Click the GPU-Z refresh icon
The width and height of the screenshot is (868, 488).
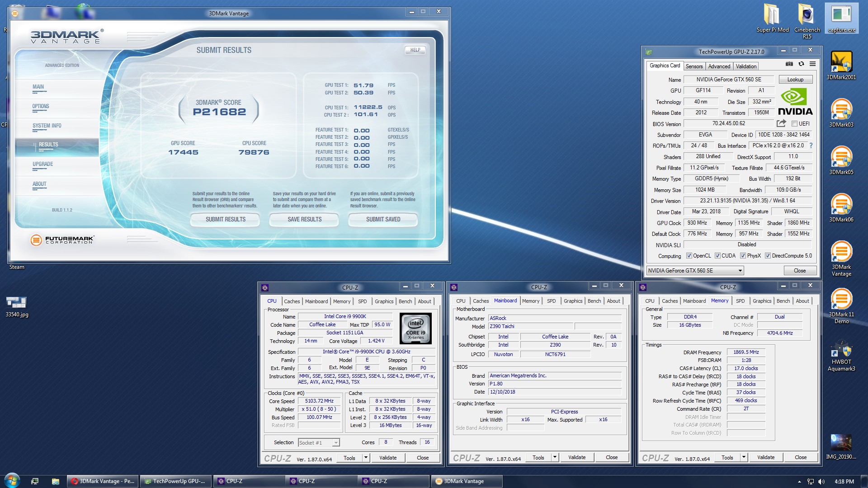pos(801,64)
